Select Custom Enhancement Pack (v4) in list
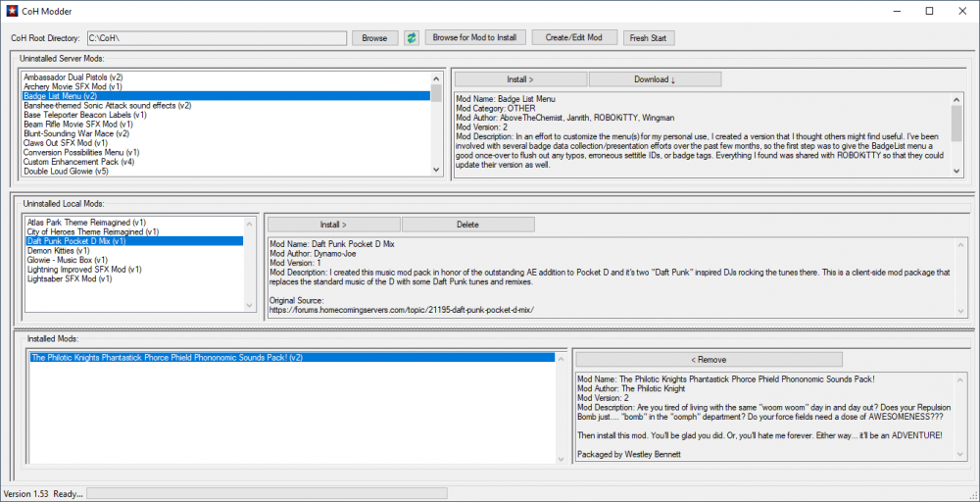This screenshot has height=502, width=980. tap(79, 162)
